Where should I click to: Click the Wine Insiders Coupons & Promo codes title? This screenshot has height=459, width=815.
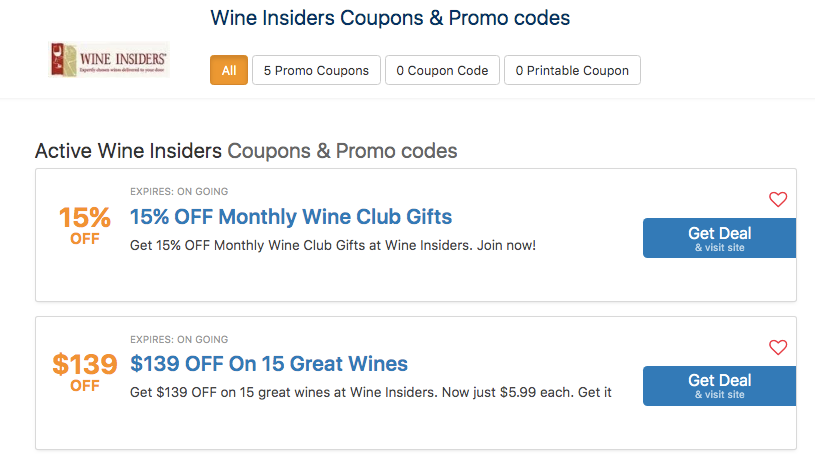[390, 18]
